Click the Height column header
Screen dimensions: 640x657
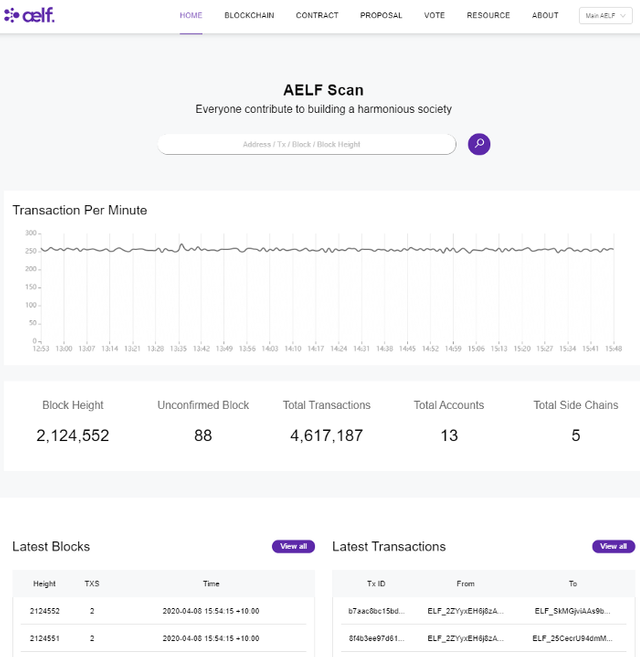[x=44, y=584]
